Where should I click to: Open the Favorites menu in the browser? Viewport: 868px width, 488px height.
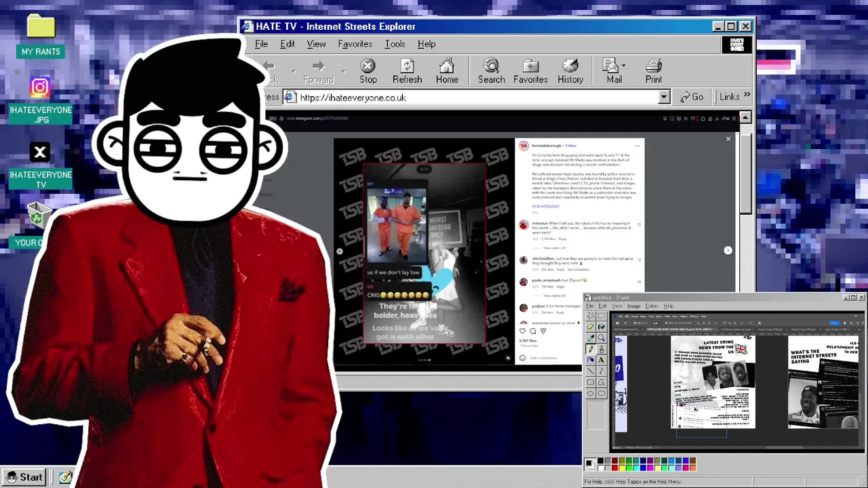(x=355, y=44)
